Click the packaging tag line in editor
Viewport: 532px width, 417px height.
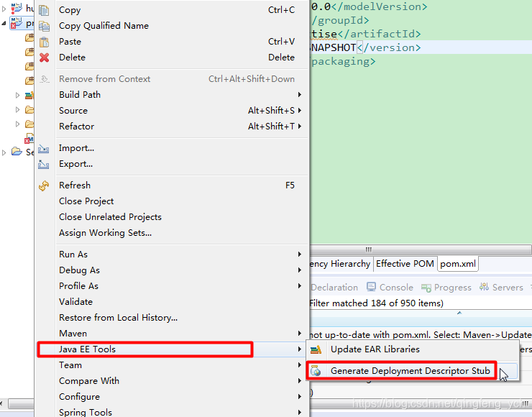pyautogui.click(x=343, y=61)
